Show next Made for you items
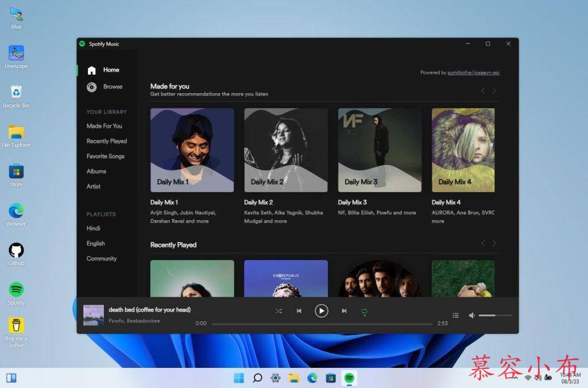The height and width of the screenshot is (388, 588). [x=494, y=91]
